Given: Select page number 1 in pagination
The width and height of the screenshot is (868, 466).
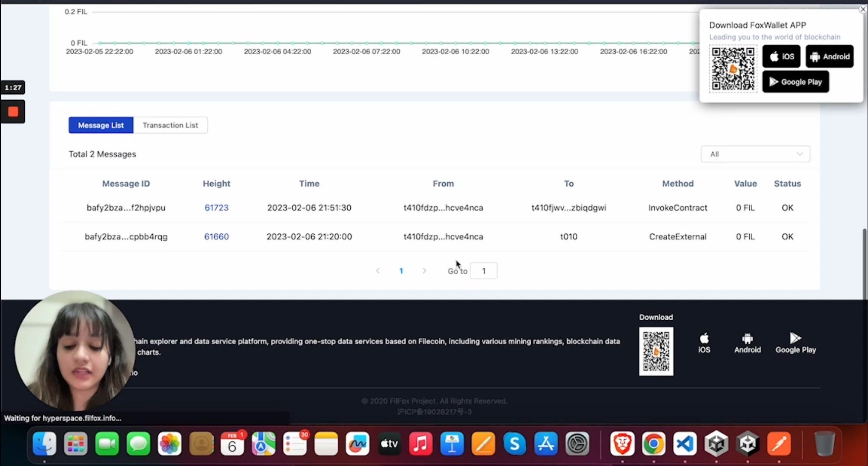Looking at the screenshot, I should point(401,271).
